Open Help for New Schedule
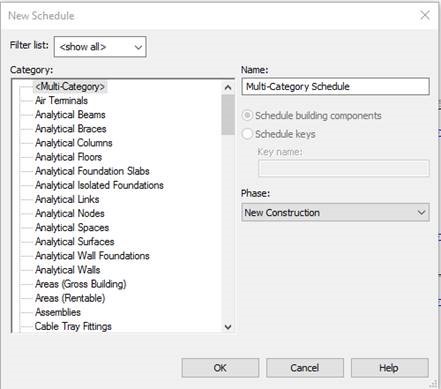 (390, 368)
